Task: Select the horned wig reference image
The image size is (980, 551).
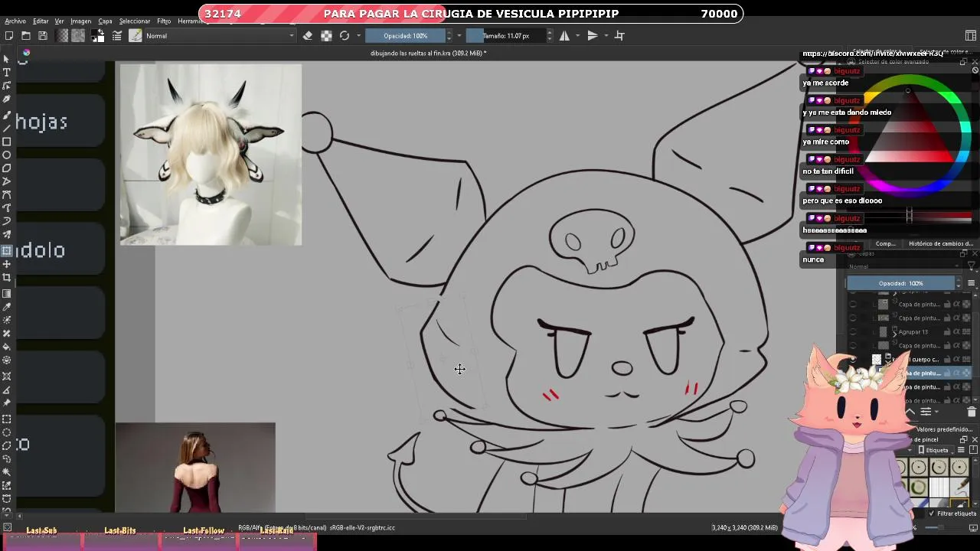Action: tap(211, 155)
